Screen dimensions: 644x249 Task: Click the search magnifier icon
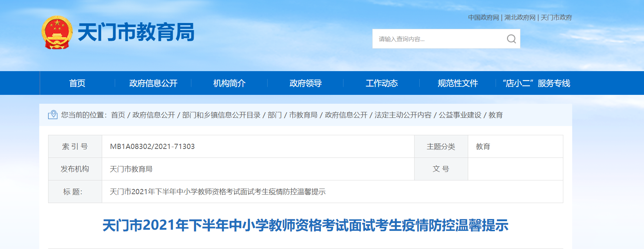click(511, 39)
